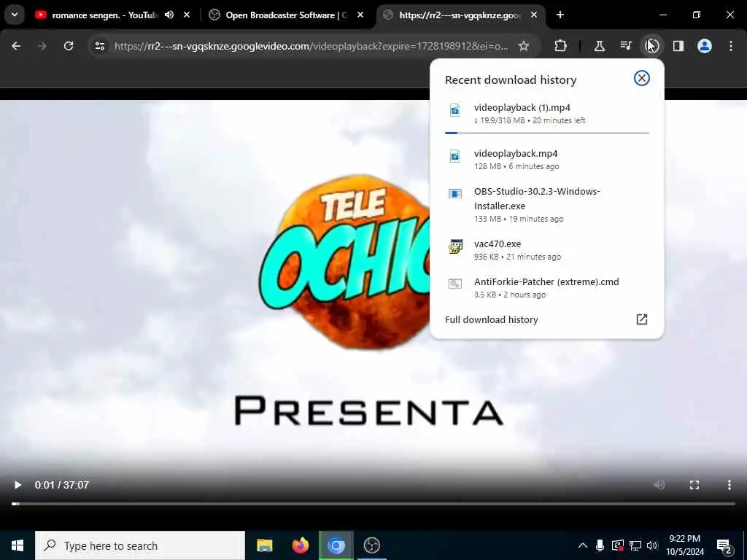747x560 pixels.
Task: Mute the YouTube tab audio icon
Action: pos(169,15)
